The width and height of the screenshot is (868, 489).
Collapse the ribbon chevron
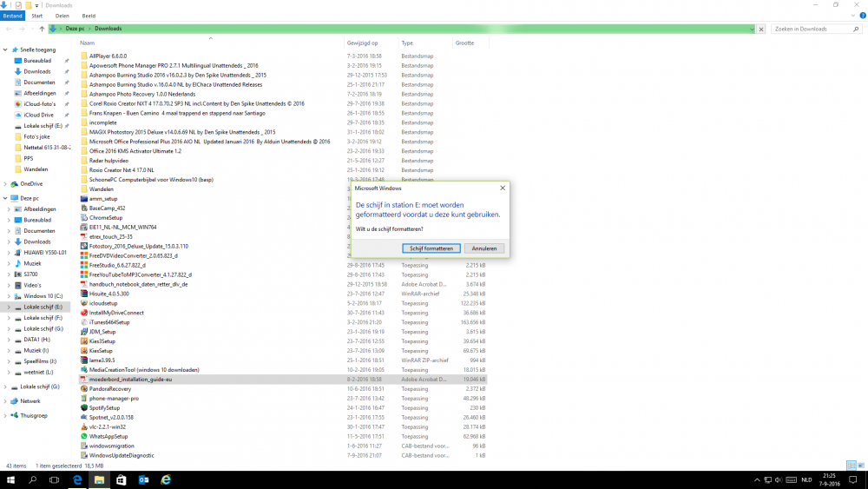853,16
